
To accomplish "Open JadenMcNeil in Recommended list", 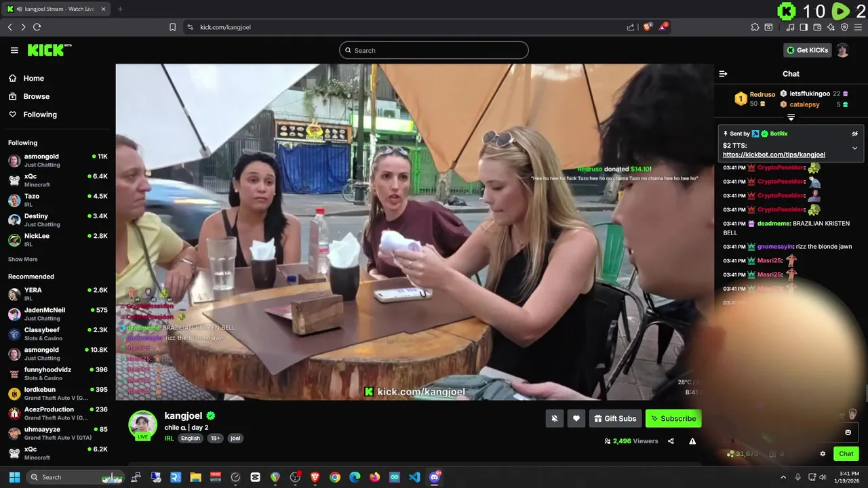I will coord(58,314).
